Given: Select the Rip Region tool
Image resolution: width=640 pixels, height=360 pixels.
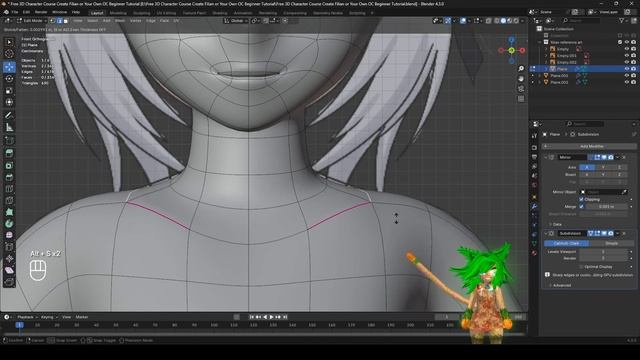Looking at the screenshot, I should coord(9,282).
